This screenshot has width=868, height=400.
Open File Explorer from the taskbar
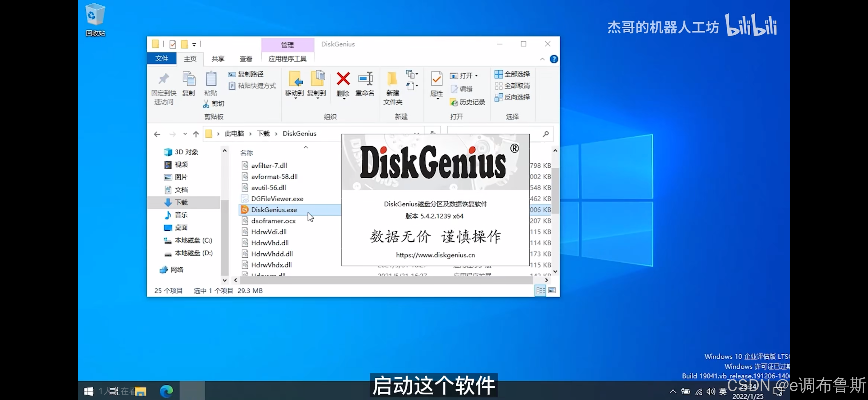141,391
